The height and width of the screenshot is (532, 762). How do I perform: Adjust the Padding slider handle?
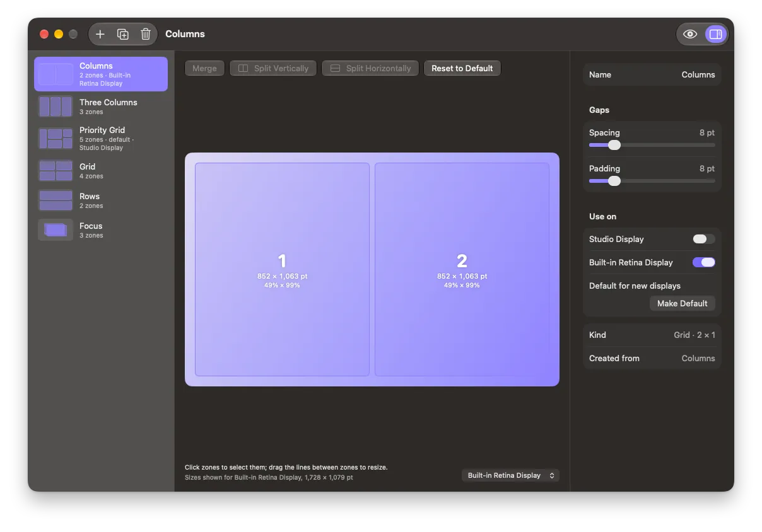click(614, 181)
